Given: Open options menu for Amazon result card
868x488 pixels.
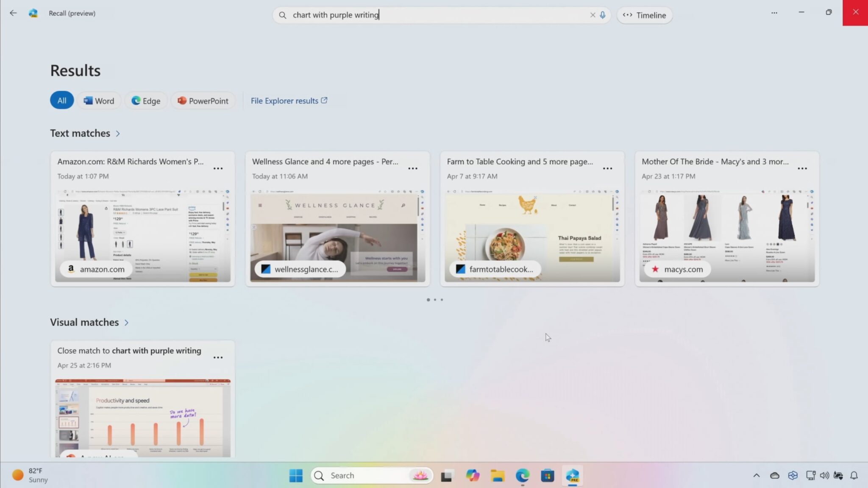Looking at the screenshot, I should click(218, 169).
